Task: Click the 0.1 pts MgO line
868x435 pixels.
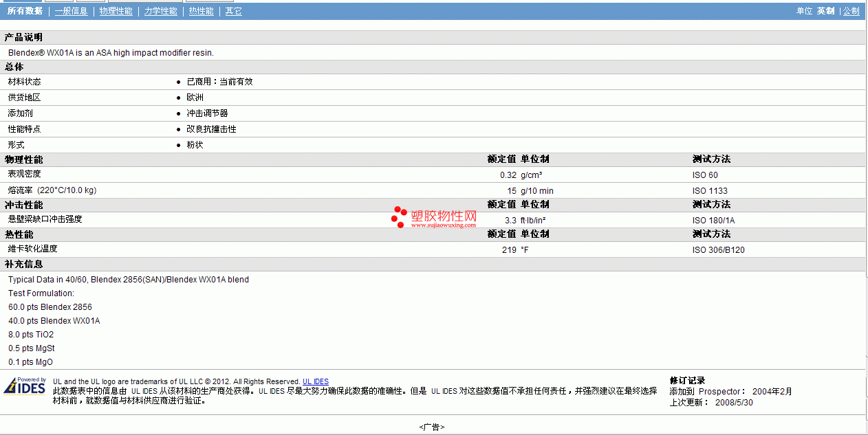Action: pyautogui.click(x=31, y=362)
